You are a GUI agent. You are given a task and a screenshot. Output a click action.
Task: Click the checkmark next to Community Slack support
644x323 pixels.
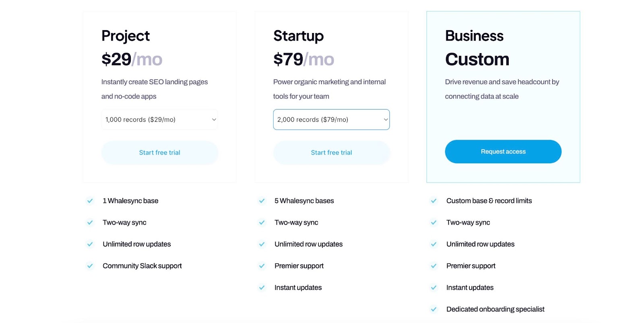pyautogui.click(x=90, y=266)
